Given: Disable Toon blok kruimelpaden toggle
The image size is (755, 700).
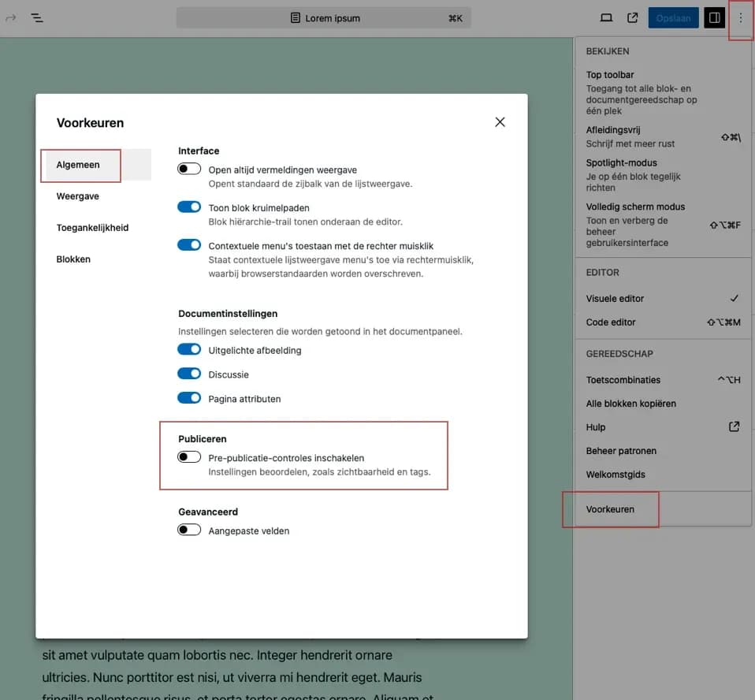Looking at the screenshot, I should pyautogui.click(x=189, y=207).
